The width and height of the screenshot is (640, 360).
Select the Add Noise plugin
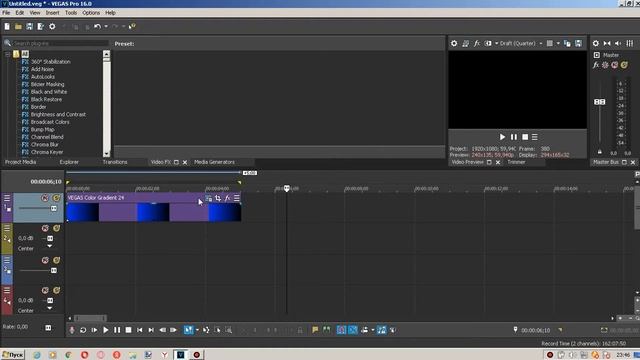[x=42, y=69]
